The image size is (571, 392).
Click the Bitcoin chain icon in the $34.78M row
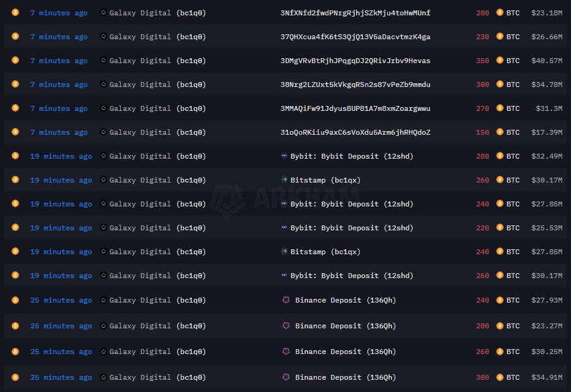tap(15, 84)
